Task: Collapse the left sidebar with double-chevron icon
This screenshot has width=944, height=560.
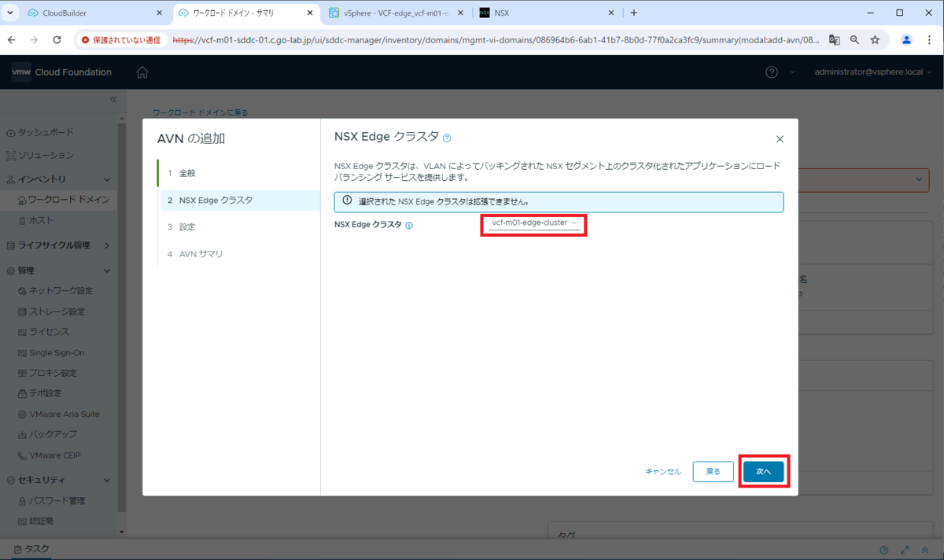Action: 112,99
